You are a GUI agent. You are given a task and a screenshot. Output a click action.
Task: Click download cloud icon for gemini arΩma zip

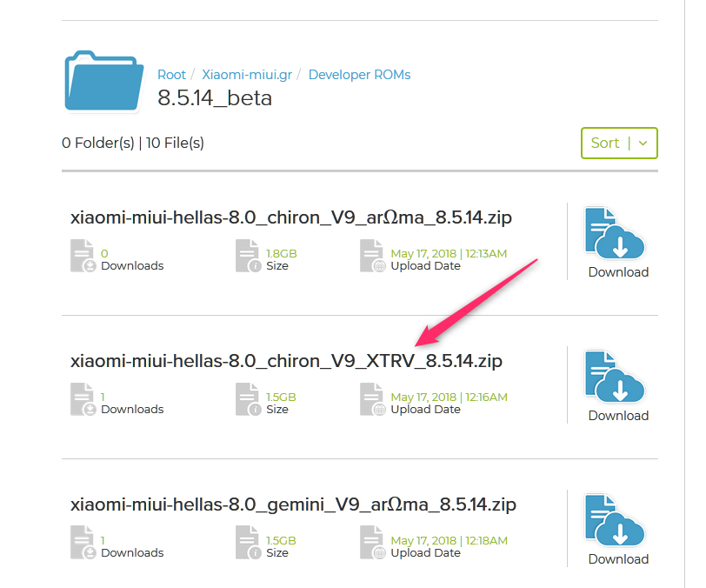tap(616, 519)
